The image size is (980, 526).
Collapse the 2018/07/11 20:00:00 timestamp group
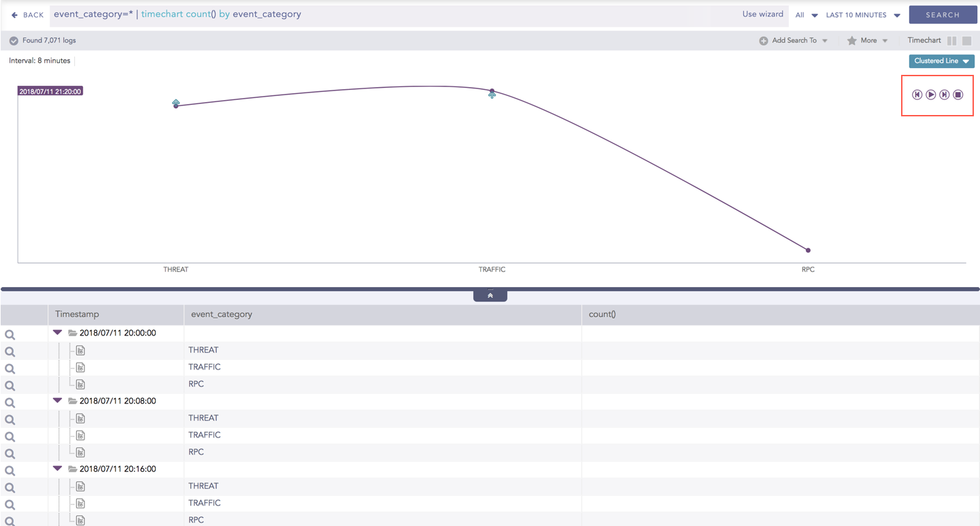pyautogui.click(x=58, y=333)
